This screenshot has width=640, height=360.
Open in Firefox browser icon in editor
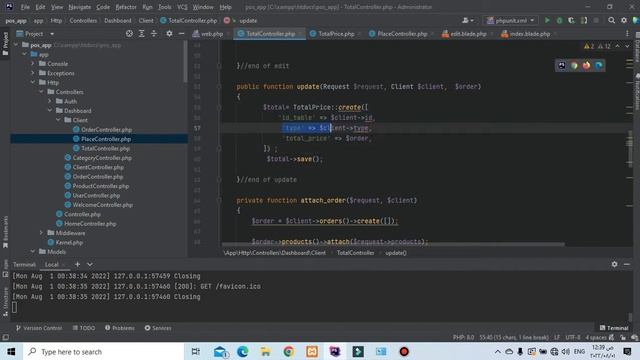click(x=587, y=65)
